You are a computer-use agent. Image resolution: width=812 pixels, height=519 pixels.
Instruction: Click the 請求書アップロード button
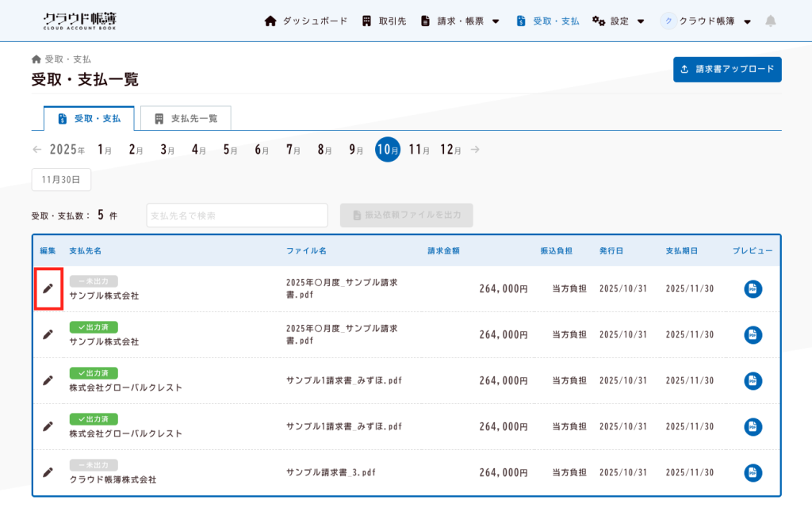coord(727,69)
